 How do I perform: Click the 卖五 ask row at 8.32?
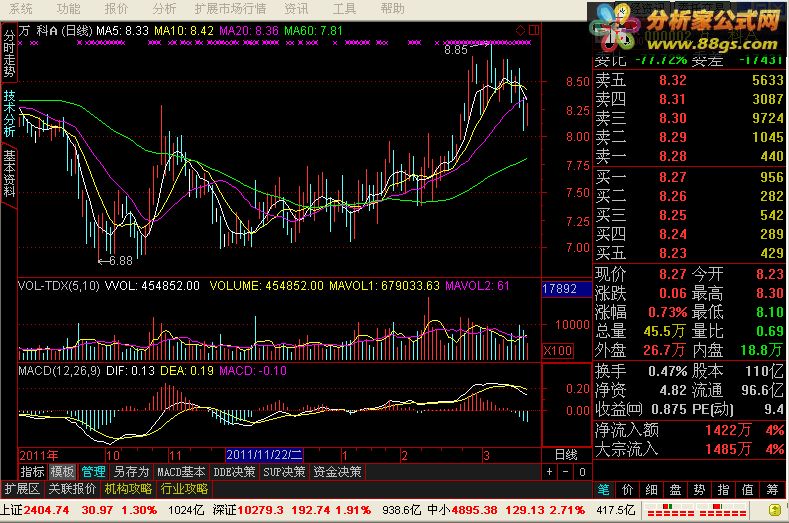(689, 80)
